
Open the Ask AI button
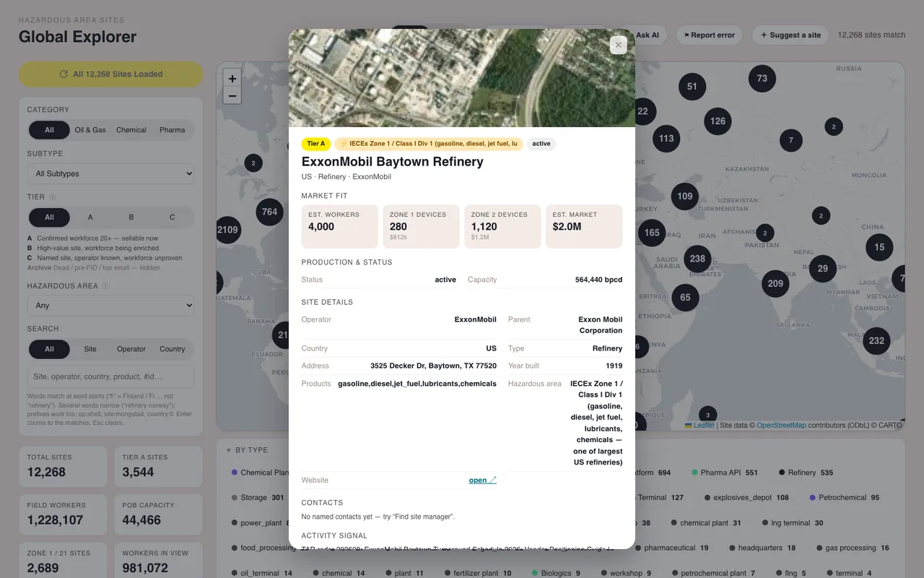click(647, 35)
